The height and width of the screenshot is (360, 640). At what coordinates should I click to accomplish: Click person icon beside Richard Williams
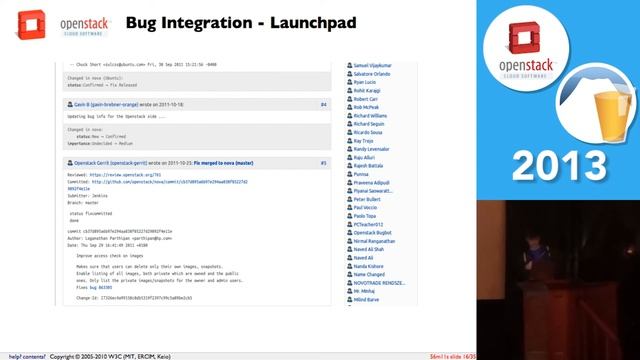350,116
